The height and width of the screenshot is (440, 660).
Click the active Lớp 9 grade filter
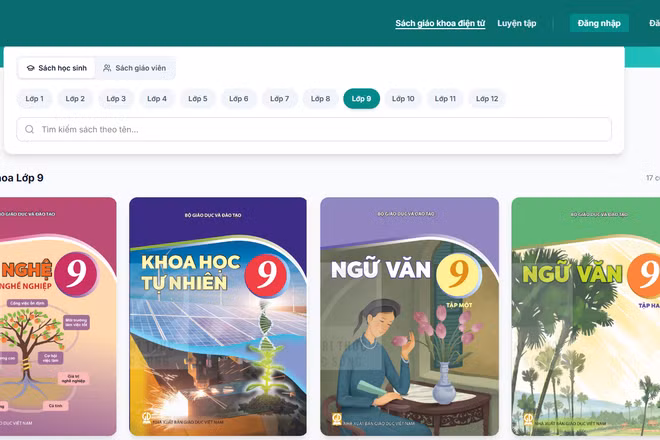[x=362, y=99]
